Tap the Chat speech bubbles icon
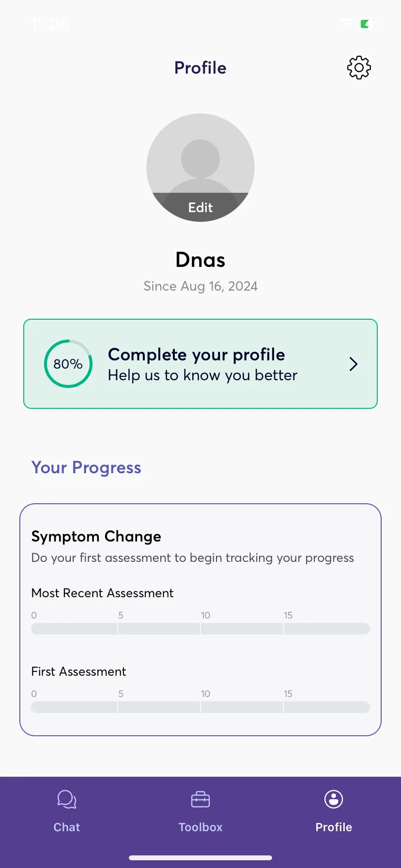The image size is (401, 868). [67, 799]
